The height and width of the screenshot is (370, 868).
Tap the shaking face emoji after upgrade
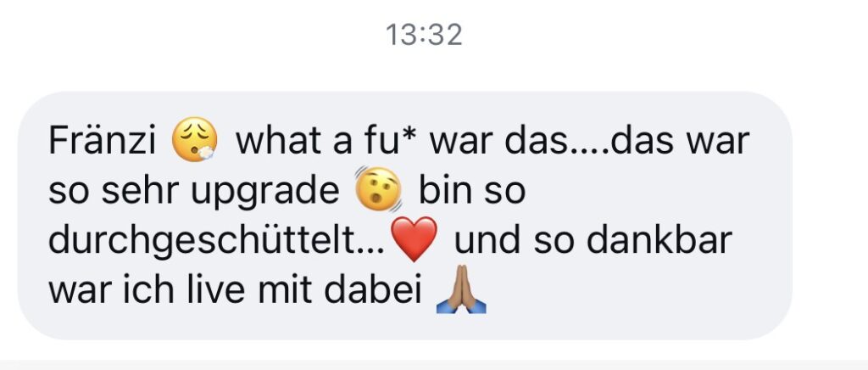378,189
